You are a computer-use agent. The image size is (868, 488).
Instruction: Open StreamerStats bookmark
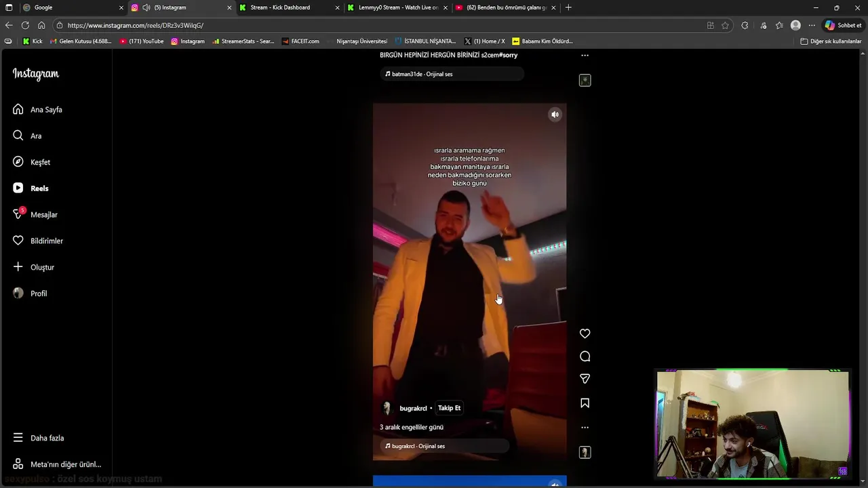coord(243,41)
